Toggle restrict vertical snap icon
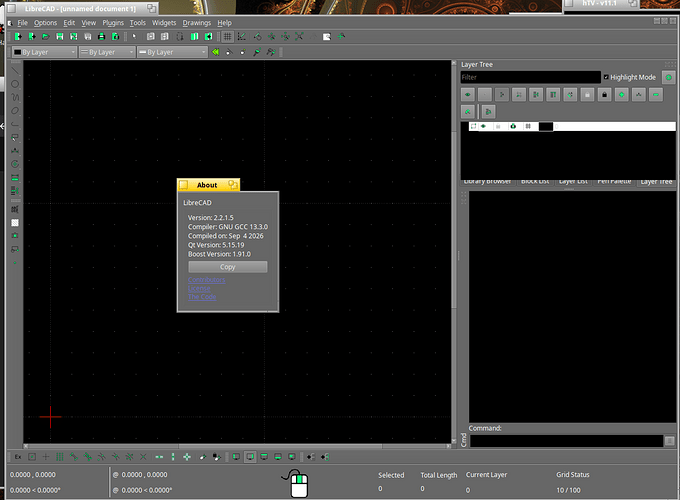 [173, 457]
